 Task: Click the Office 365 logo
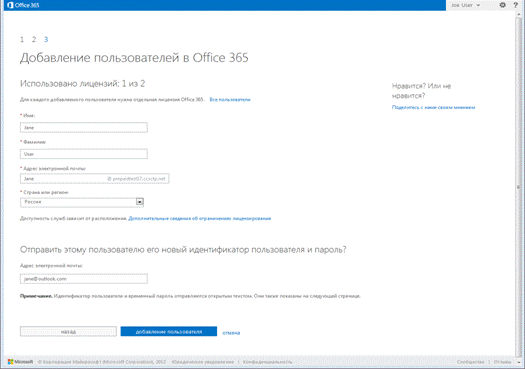[23, 5]
